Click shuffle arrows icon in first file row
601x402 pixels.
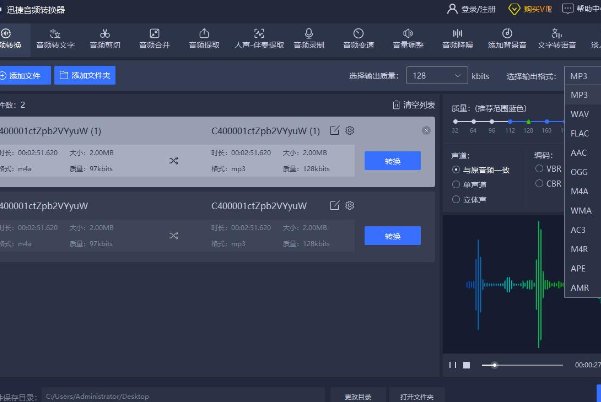pyautogui.click(x=173, y=160)
